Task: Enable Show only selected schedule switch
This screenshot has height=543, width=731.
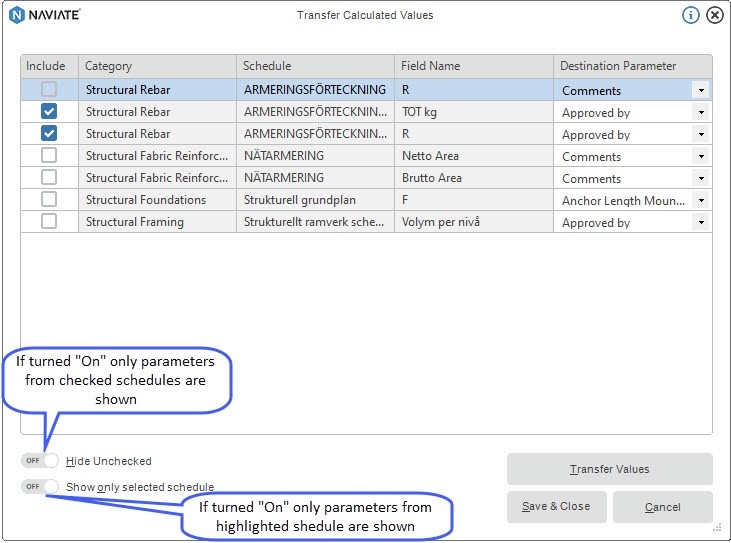Action: click(42, 487)
